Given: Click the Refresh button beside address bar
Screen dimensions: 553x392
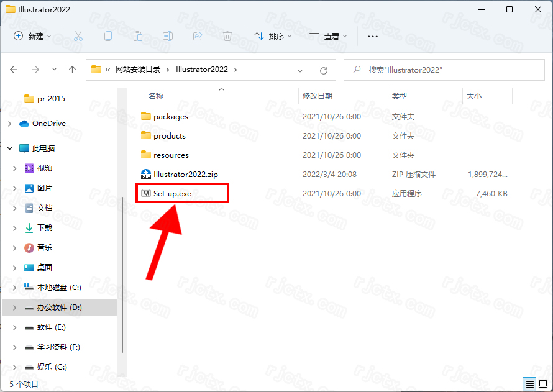Looking at the screenshot, I should 323,70.
